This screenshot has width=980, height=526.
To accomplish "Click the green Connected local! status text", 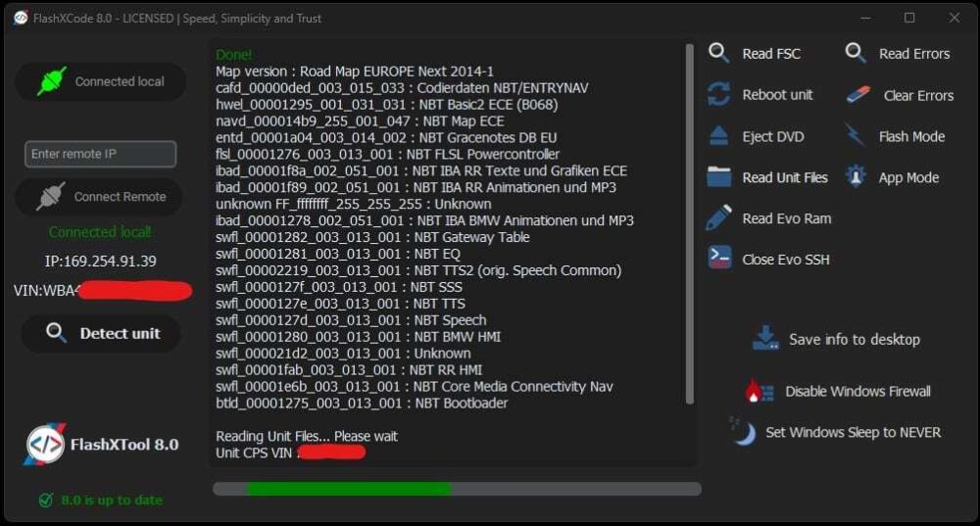I will pos(101,232).
